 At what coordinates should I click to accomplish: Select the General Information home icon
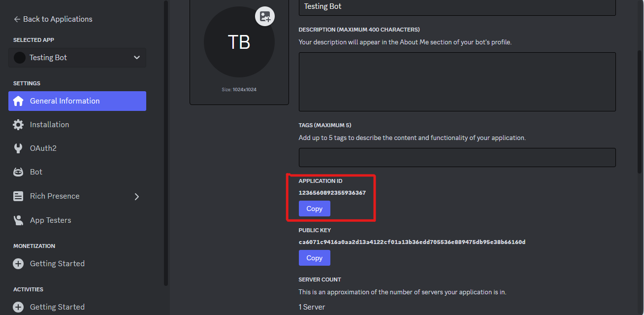(x=18, y=101)
